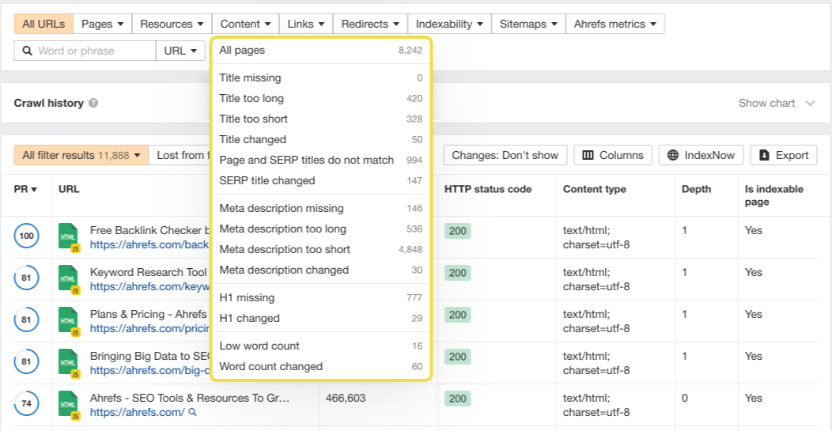832x431 pixels.
Task: Click the HTML file icon for the Bringing Big Data row
Action: click(x=69, y=363)
